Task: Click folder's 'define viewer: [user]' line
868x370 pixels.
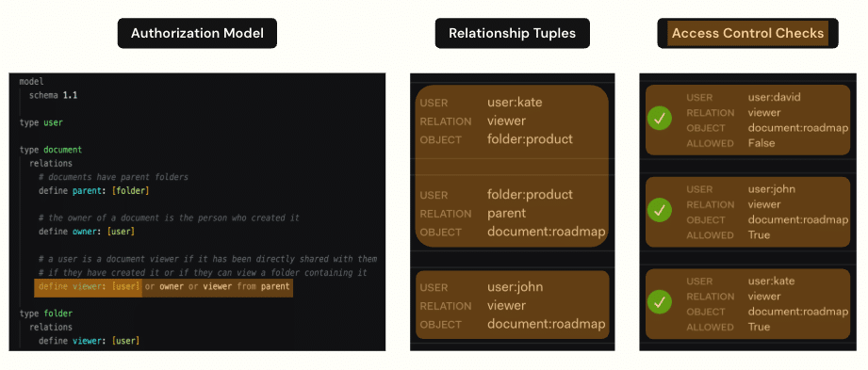Action: [x=90, y=341]
